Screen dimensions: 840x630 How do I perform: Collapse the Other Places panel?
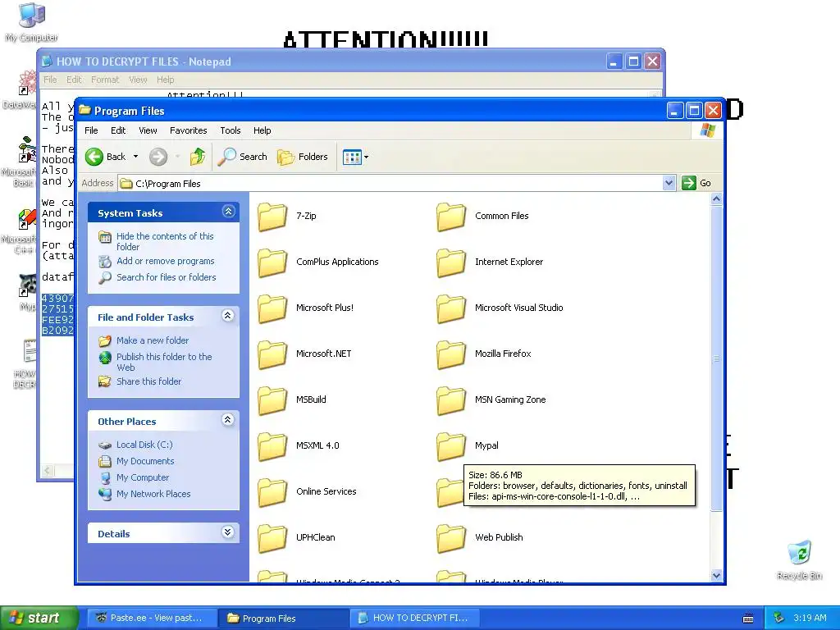(x=228, y=419)
